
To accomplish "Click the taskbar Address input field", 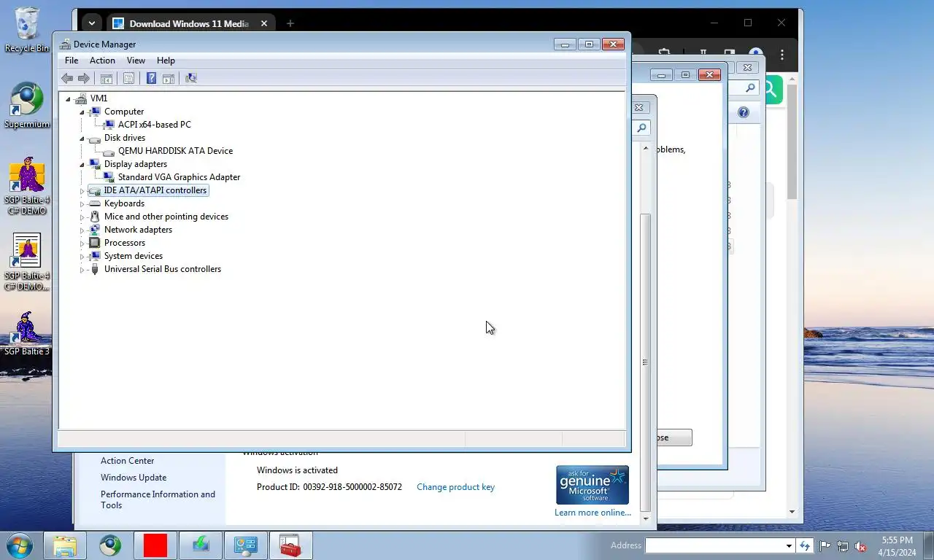I will pos(715,545).
